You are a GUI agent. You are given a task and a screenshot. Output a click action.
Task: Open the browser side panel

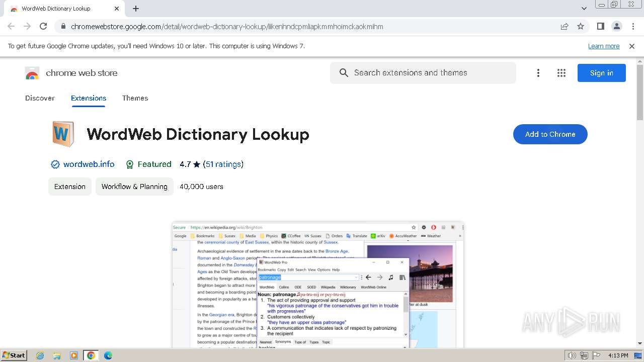click(600, 26)
